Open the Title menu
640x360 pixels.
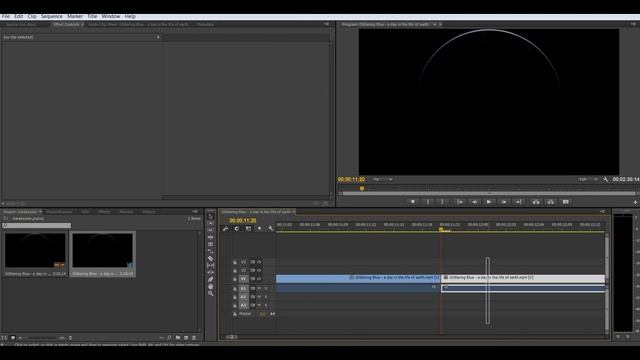(92, 16)
